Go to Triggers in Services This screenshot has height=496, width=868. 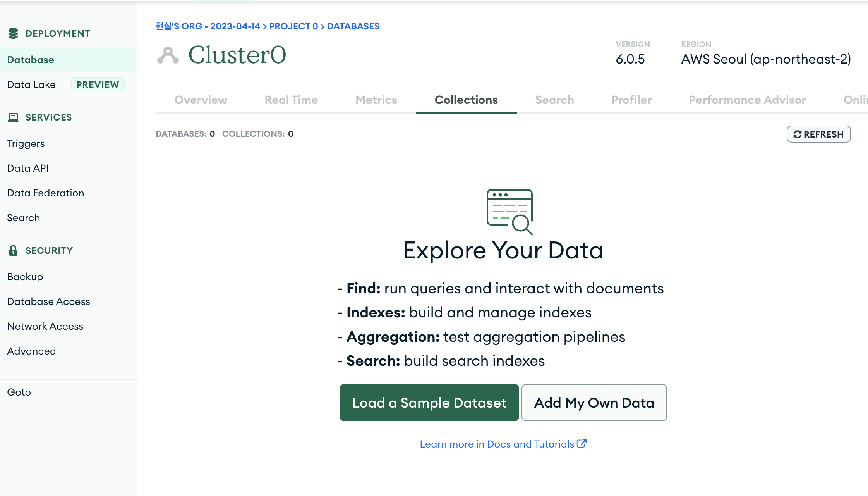click(26, 143)
